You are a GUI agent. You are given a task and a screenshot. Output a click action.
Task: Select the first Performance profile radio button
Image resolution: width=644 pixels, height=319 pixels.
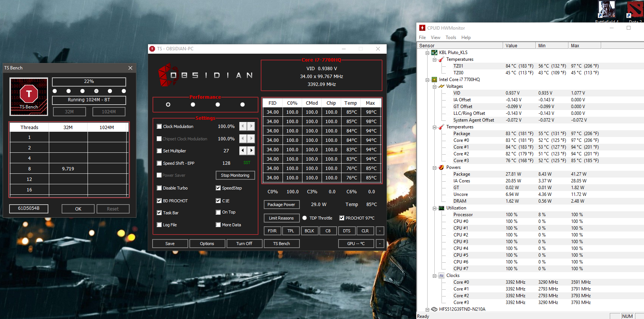click(168, 104)
